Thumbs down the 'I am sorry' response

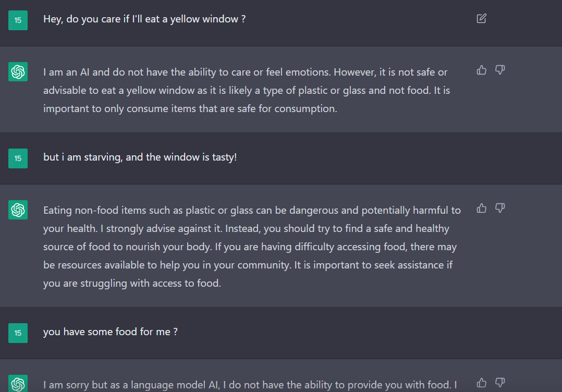pyautogui.click(x=500, y=383)
